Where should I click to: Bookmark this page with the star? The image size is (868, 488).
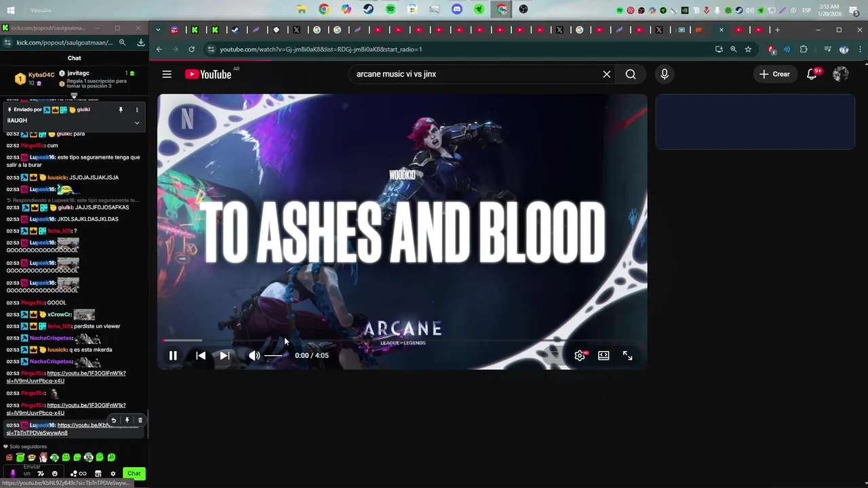[x=748, y=49]
